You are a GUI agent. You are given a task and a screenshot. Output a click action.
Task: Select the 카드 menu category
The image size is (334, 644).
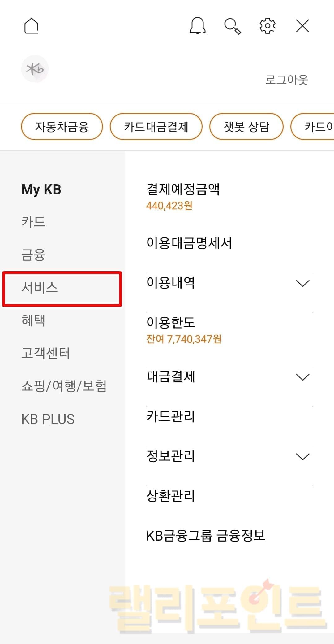[x=33, y=222]
